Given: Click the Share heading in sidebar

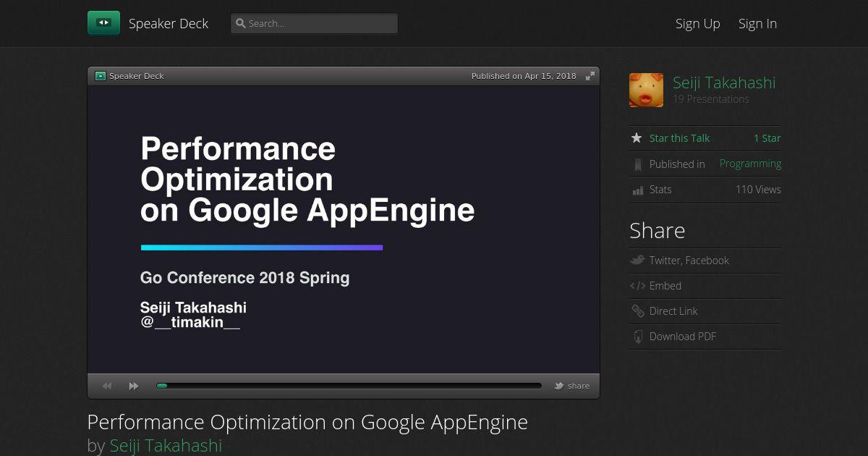Looking at the screenshot, I should (x=657, y=230).
